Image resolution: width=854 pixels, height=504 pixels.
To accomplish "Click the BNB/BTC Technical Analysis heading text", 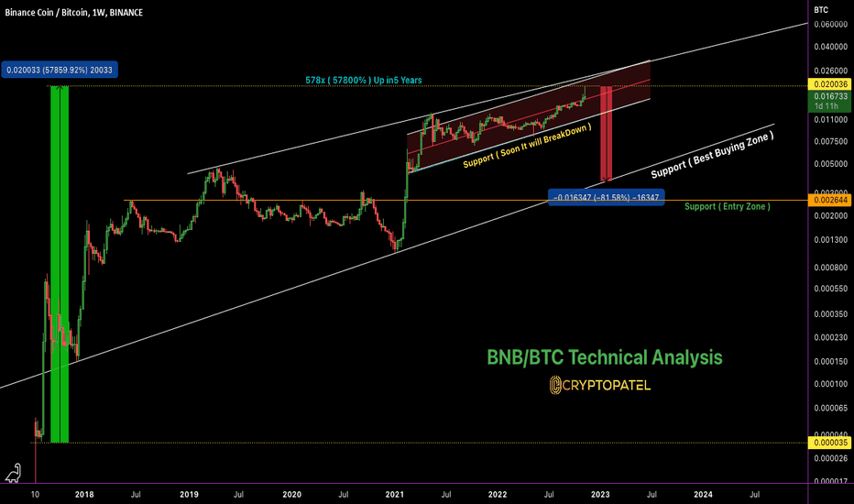I will (605, 357).
